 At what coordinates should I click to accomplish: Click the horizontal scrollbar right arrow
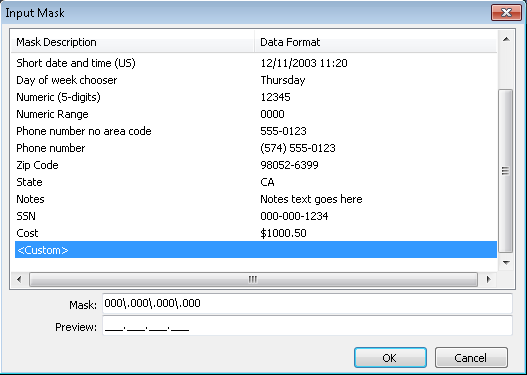[x=488, y=279]
